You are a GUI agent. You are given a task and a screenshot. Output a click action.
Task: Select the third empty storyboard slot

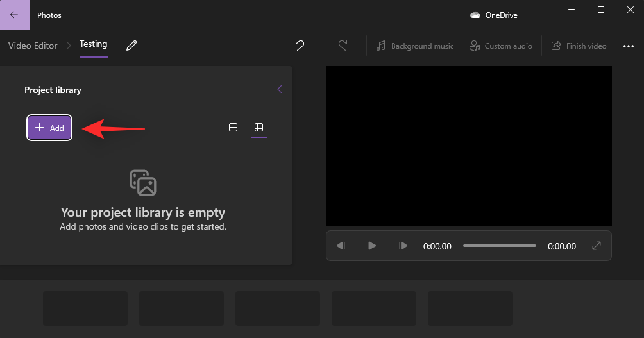pos(278,308)
